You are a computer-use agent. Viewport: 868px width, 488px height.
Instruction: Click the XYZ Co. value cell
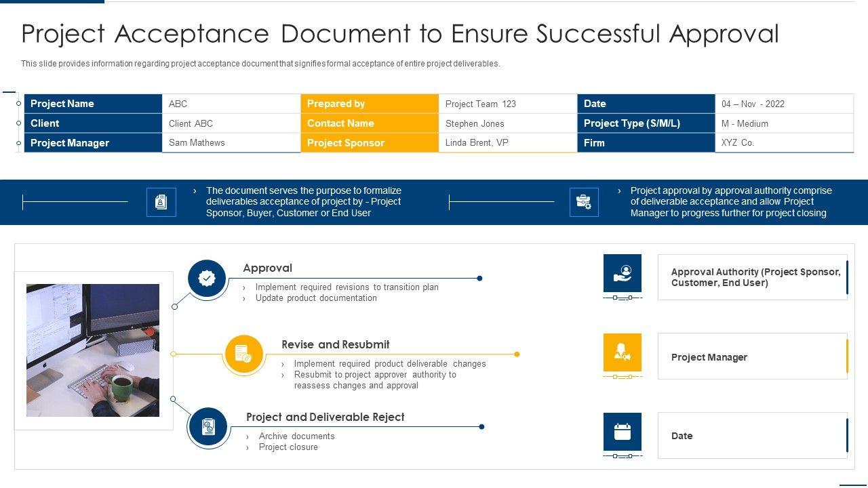click(x=785, y=143)
